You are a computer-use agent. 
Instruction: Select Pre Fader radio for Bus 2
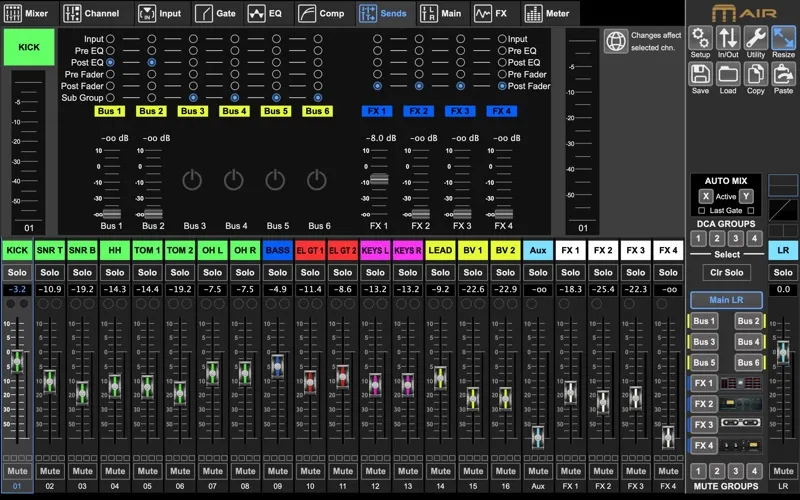point(152,74)
